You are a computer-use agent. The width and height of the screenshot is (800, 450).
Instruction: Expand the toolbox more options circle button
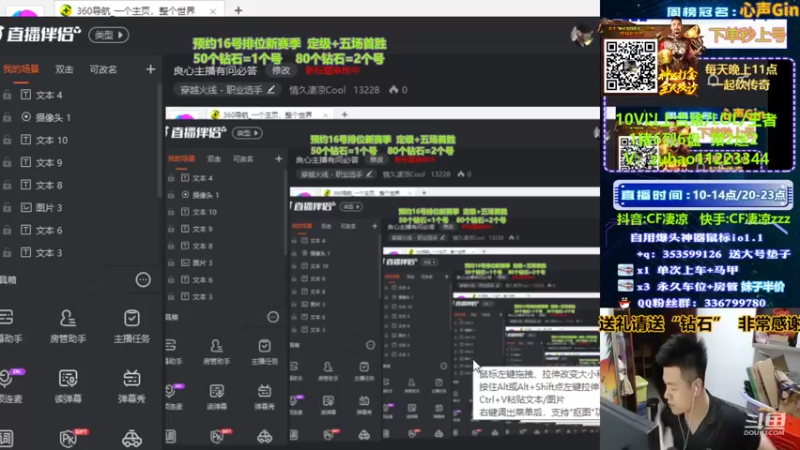143,280
